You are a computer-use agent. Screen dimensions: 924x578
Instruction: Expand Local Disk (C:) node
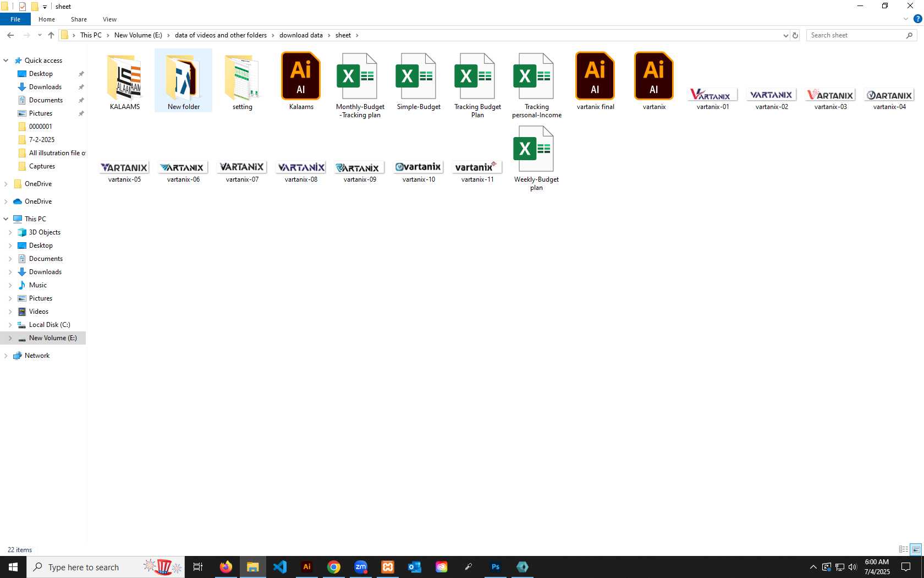click(x=10, y=325)
